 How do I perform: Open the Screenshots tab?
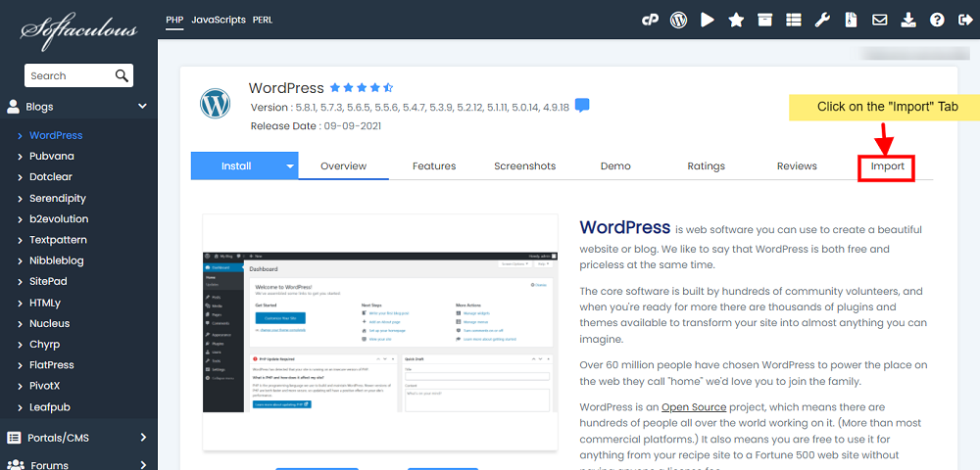click(x=524, y=166)
